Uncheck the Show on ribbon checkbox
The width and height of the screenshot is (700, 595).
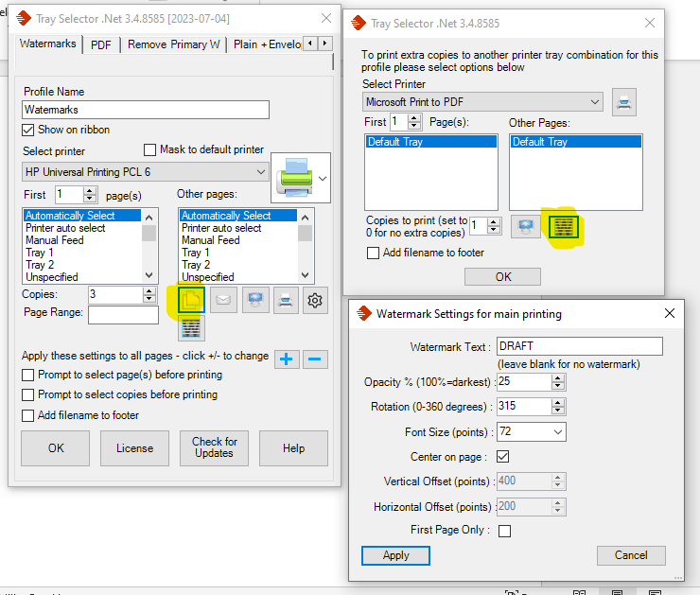pos(28,130)
